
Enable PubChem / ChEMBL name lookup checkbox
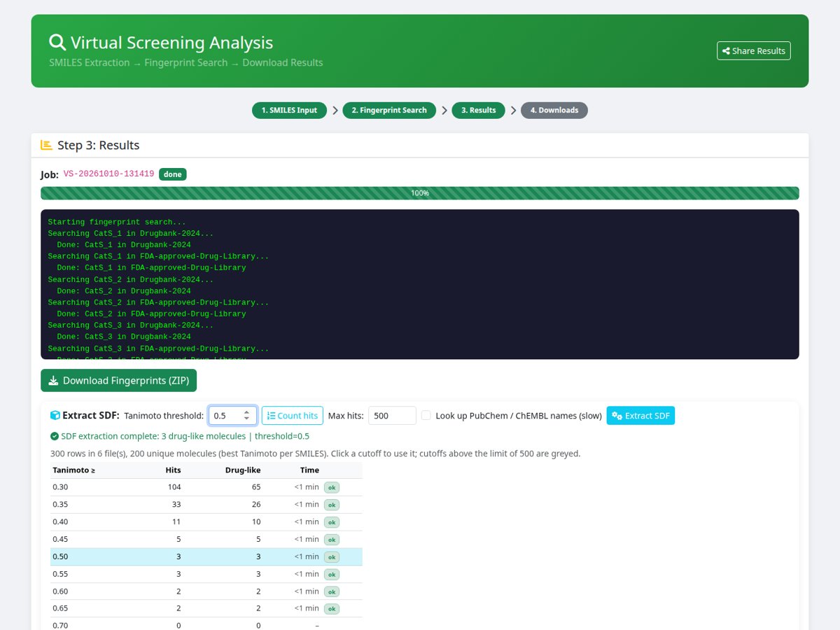426,416
